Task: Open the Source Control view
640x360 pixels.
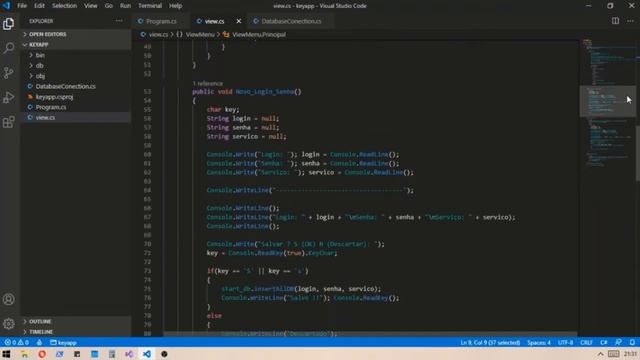Action: point(9,73)
